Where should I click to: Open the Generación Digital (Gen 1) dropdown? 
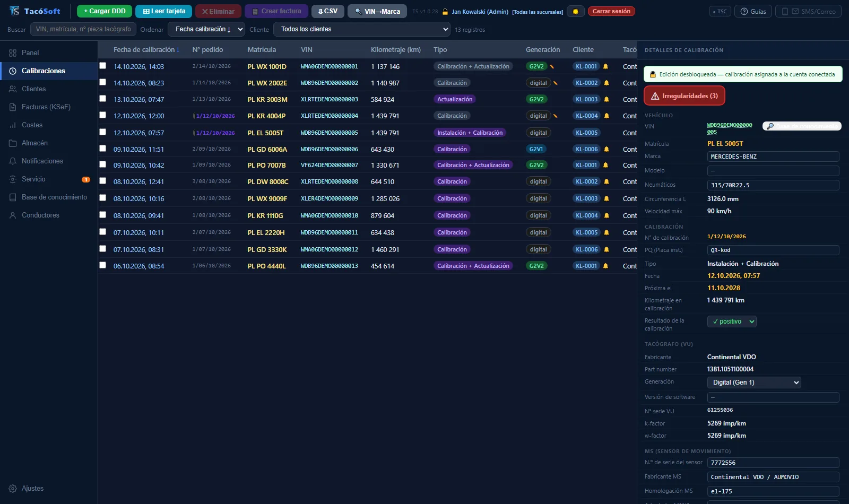(754, 383)
